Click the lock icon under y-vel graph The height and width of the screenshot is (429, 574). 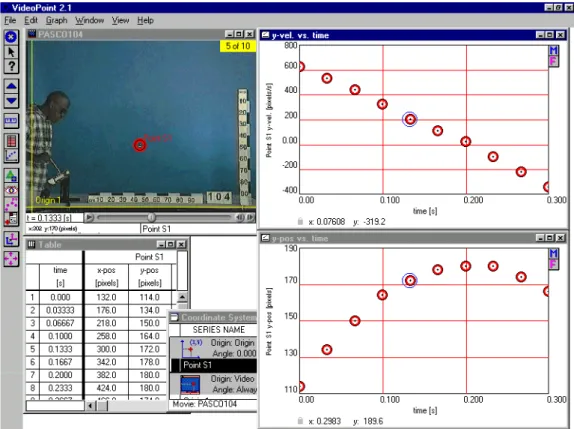click(300, 221)
